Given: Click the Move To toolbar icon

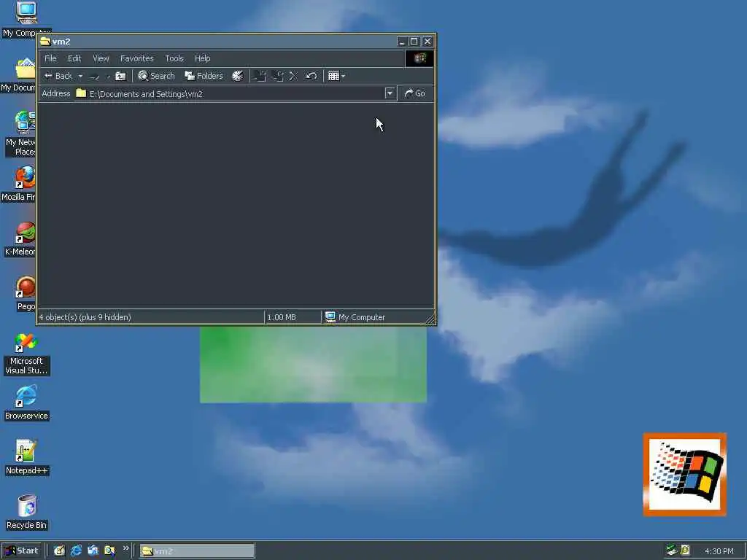Looking at the screenshot, I should point(260,76).
